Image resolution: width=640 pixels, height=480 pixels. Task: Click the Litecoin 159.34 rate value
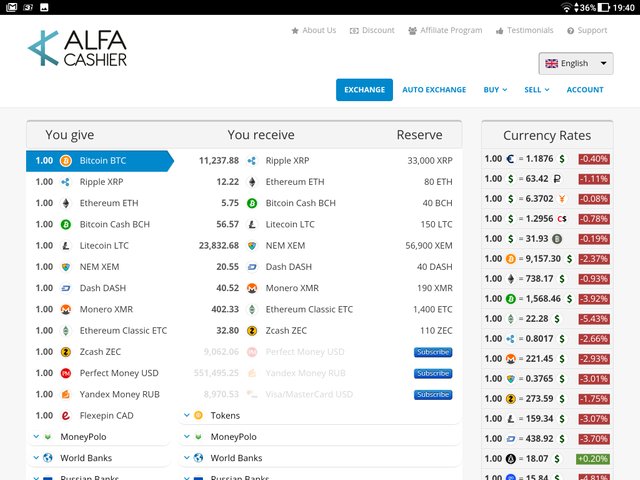[539, 419]
